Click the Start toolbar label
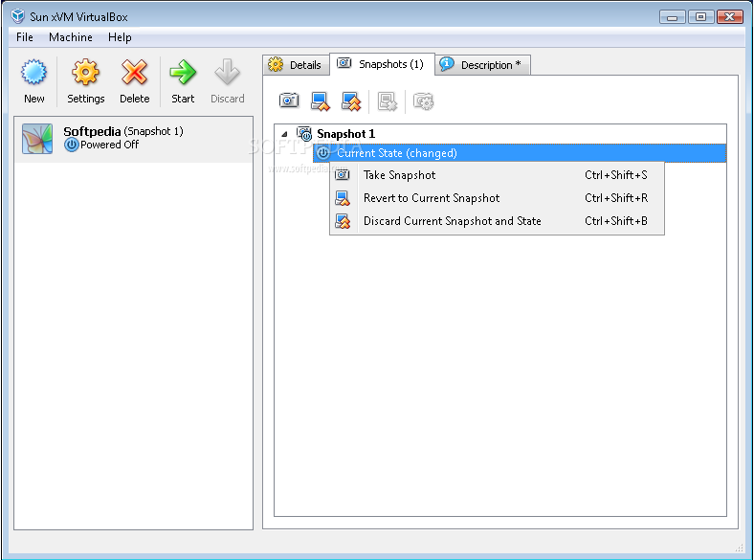 pos(183,99)
